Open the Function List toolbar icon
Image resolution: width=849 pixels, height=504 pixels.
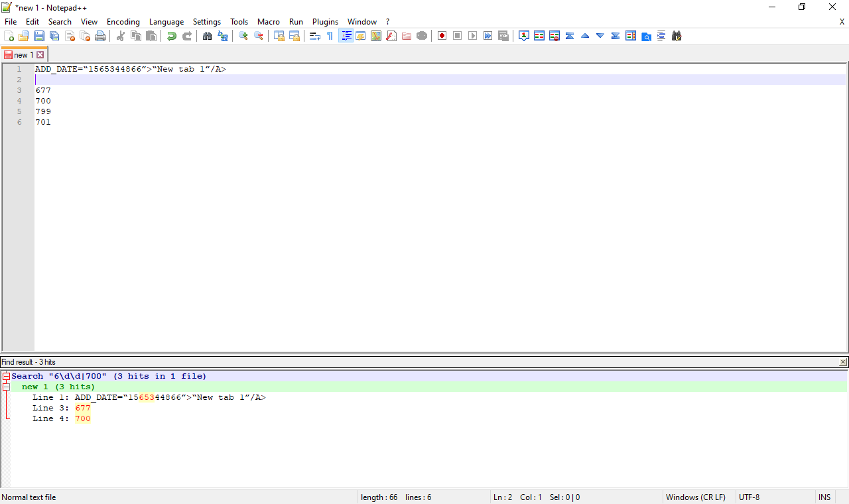point(391,36)
